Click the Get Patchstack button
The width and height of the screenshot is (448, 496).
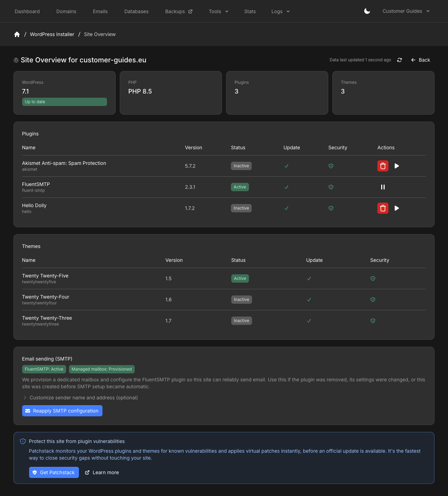[54, 472]
